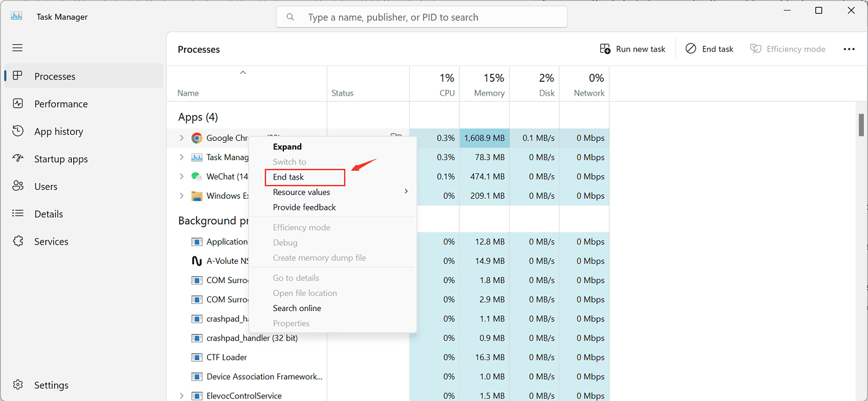View the Services page
The height and width of the screenshot is (401, 868).
(x=84, y=241)
